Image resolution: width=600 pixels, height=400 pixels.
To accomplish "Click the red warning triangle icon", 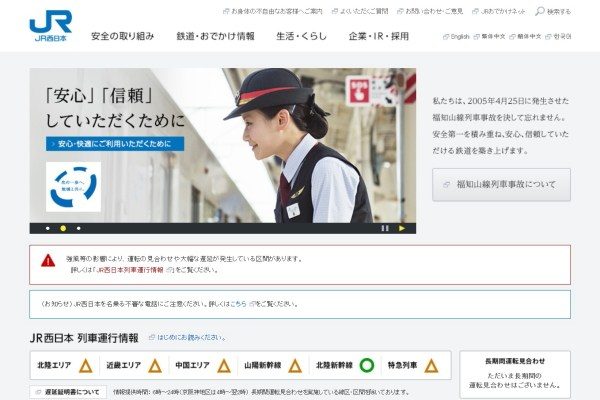I will coord(48,261).
